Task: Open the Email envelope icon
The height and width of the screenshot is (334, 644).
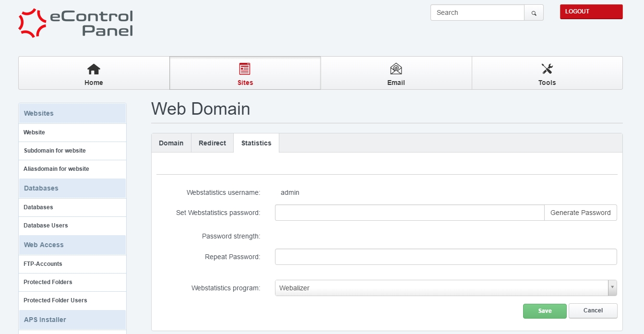Action: click(x=396, y=69)
